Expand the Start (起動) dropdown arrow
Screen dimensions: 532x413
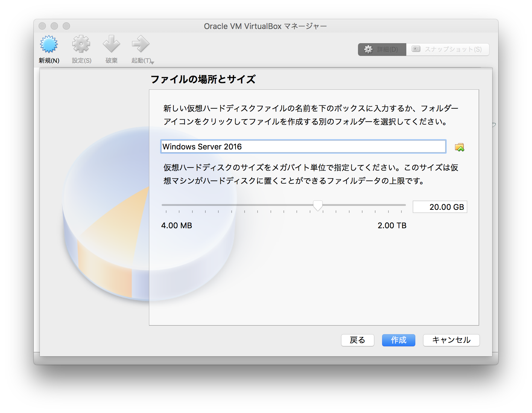[x=152, y=62]
